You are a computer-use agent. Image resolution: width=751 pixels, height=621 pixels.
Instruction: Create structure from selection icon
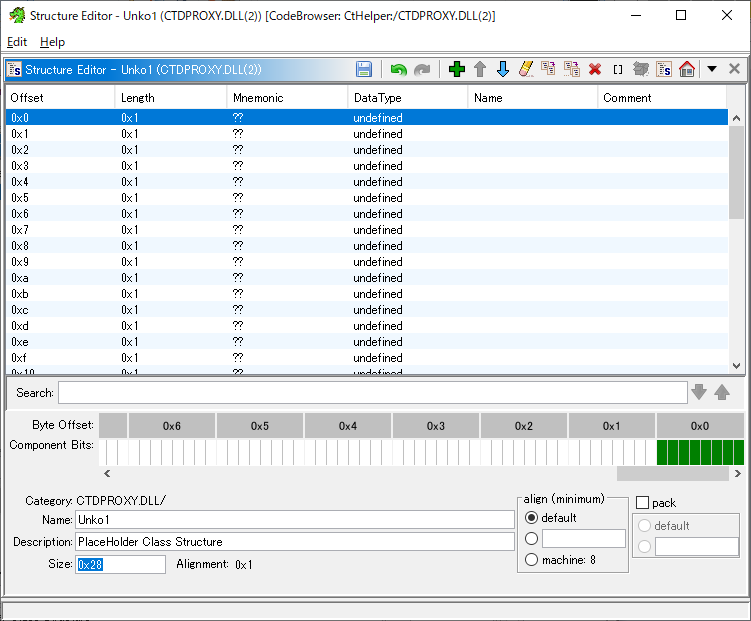[664, 69]
